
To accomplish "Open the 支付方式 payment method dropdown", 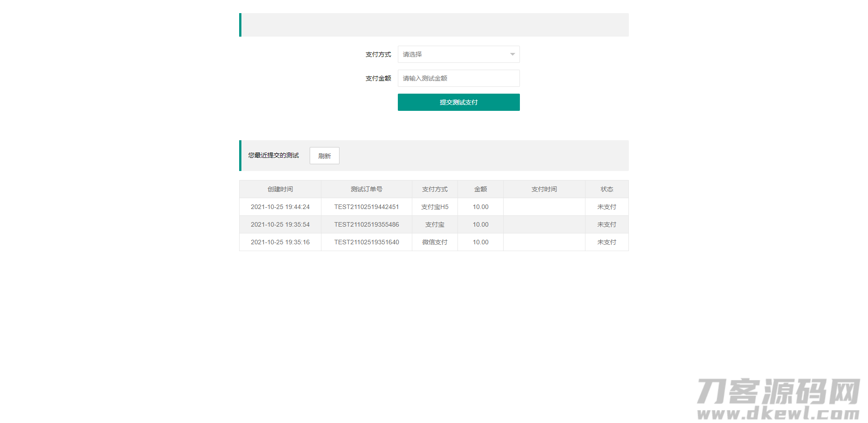I will 458,54.
